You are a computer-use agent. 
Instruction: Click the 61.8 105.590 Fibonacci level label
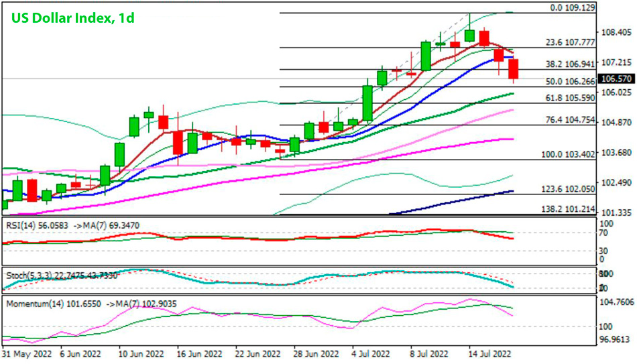pyautogui.click(x=570, y=98)
